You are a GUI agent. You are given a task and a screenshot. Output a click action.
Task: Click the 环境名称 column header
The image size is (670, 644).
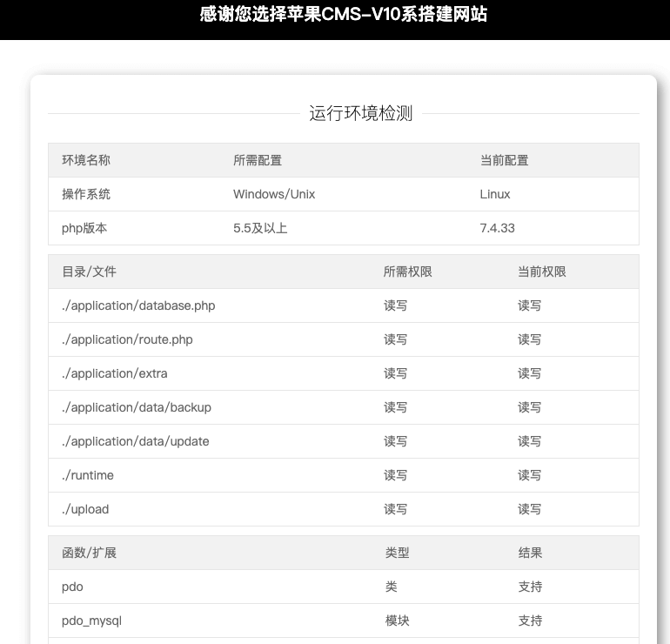pos(86,160)
